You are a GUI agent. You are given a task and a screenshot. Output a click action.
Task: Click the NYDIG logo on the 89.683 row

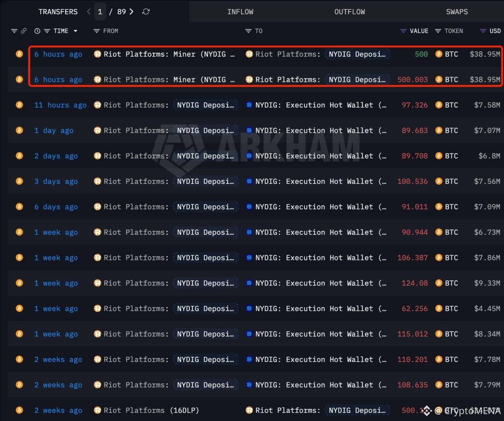[249, 130]
